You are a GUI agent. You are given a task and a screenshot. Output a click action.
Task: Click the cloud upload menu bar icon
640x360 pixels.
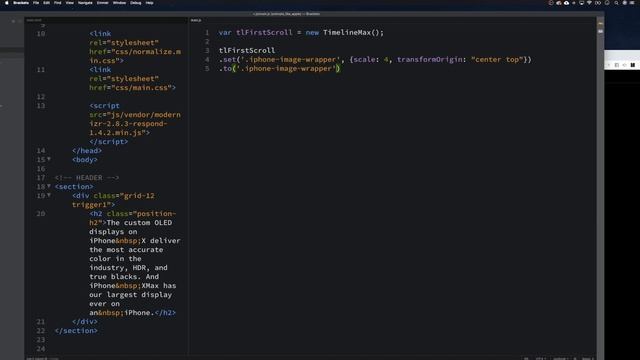tap(567, 3)
